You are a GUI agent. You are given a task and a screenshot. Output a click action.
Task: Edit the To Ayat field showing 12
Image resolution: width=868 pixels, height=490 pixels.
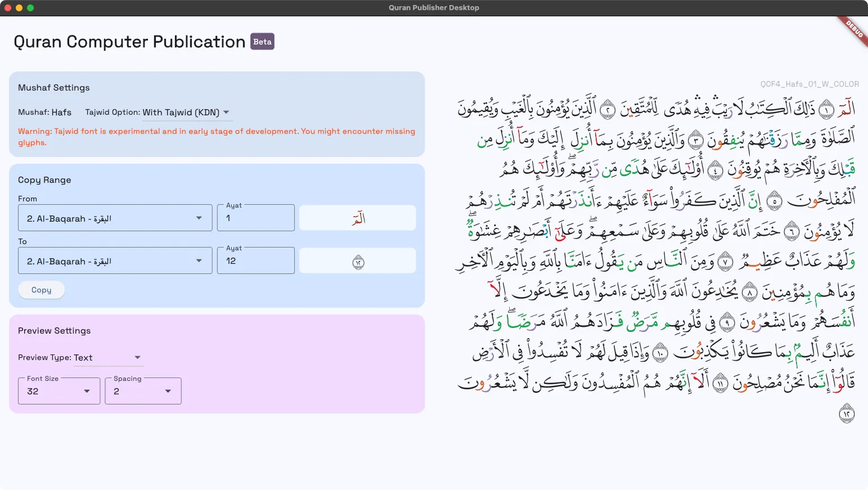[256, 261]
